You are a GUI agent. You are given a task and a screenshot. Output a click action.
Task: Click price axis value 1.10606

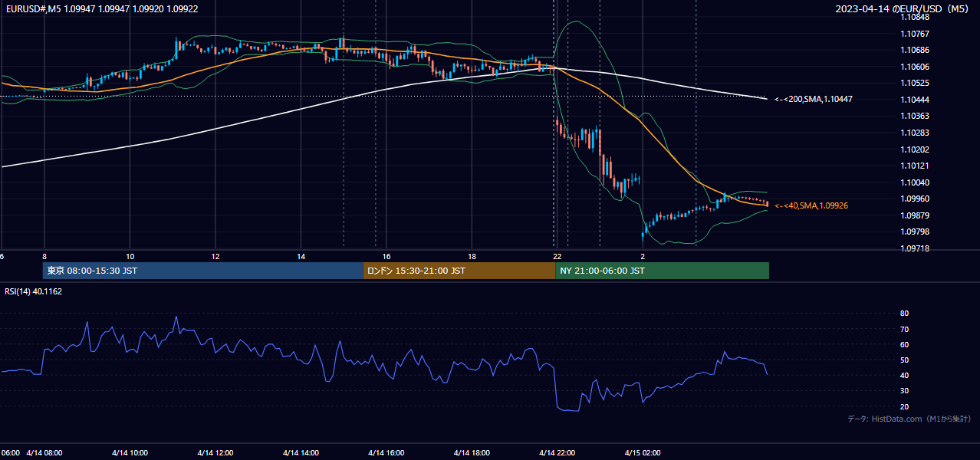click(914, 67)
